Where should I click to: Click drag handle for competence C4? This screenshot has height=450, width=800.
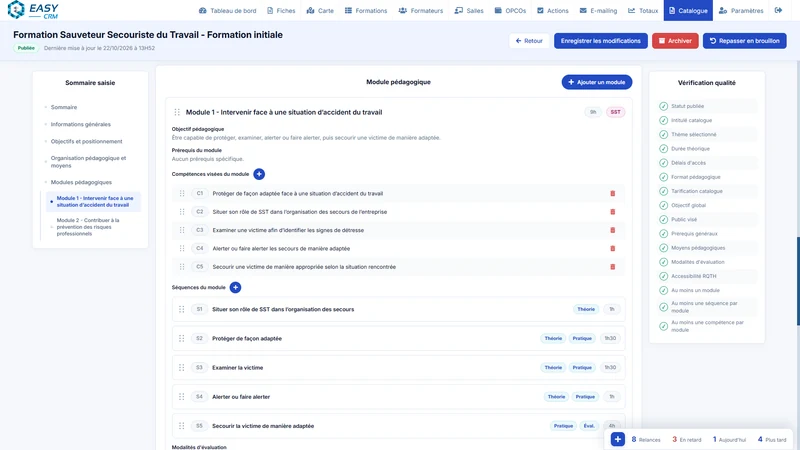pos(182,248)
